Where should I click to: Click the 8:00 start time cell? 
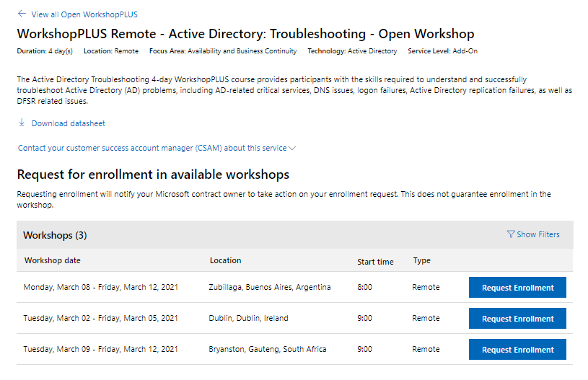tap(364, 287)
